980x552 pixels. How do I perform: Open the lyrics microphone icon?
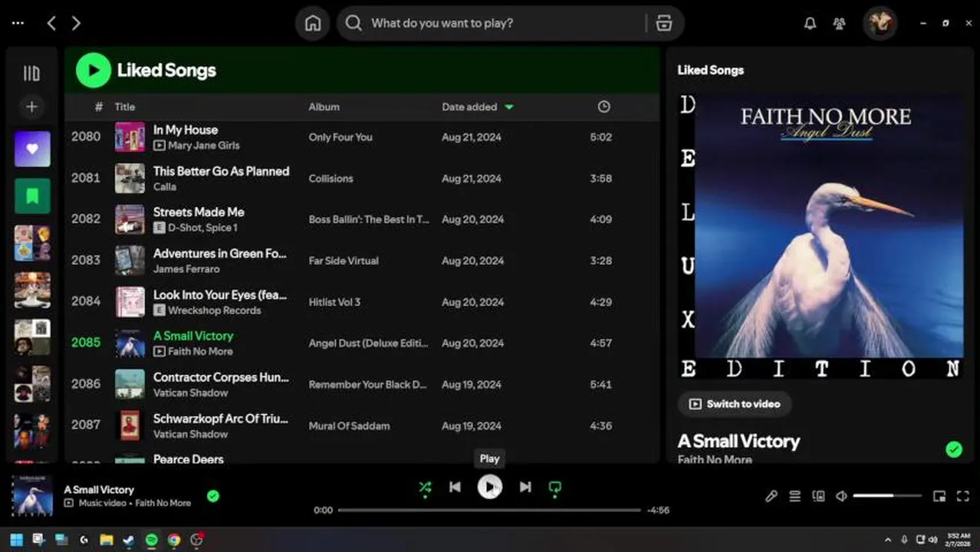tap(771, 496)
